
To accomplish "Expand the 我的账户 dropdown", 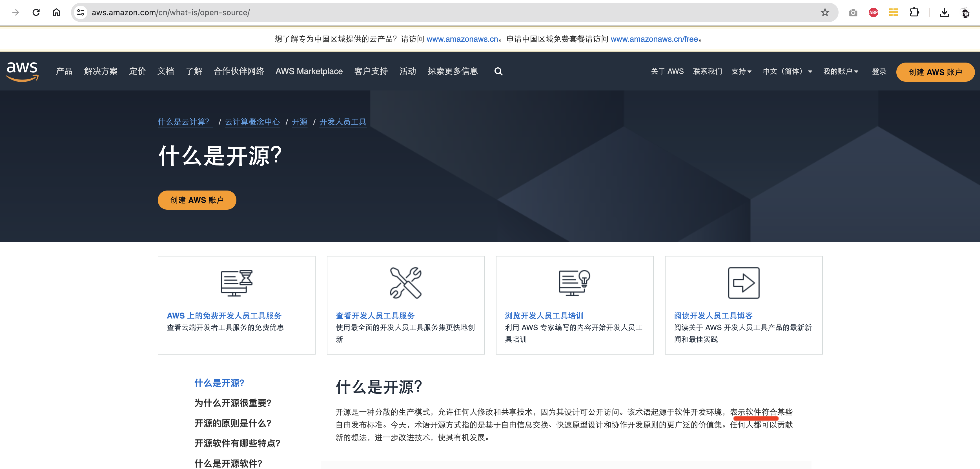I will click(840, 71).
